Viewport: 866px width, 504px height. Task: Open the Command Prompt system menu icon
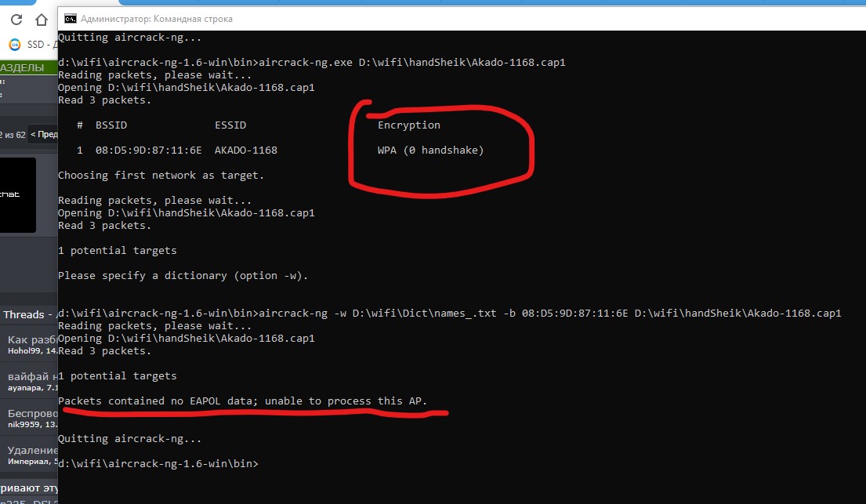coord(71,18)
